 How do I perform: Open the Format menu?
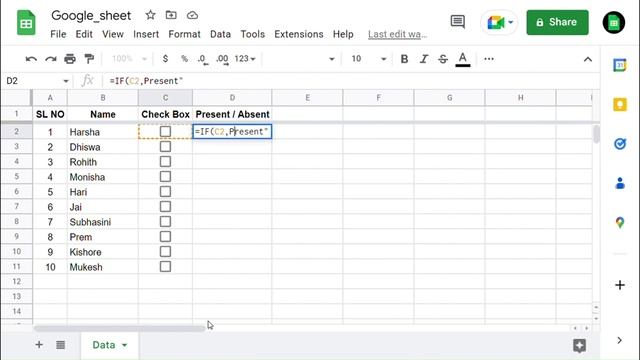[184, 34]
